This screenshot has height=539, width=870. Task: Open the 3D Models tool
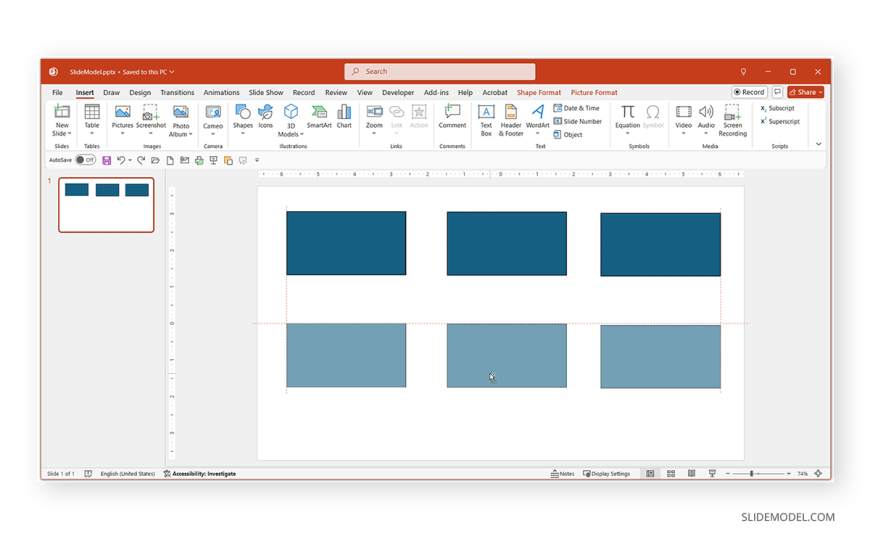[x=291, y=121]
